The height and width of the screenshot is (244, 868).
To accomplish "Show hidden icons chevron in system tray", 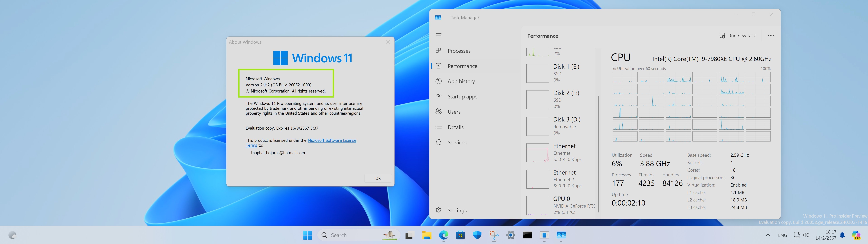I will [768, 235].
